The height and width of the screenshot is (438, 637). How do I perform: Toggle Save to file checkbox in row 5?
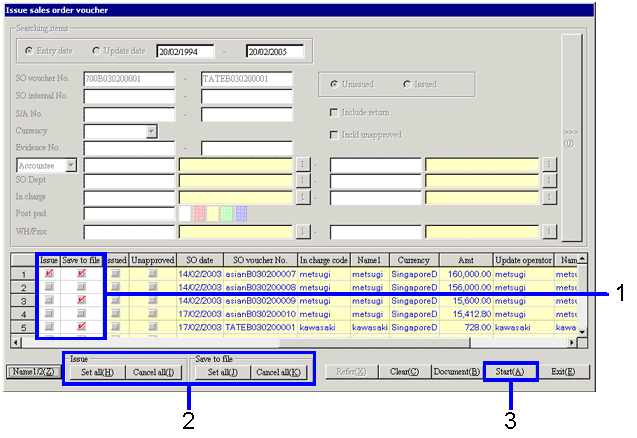click(81, 326)
